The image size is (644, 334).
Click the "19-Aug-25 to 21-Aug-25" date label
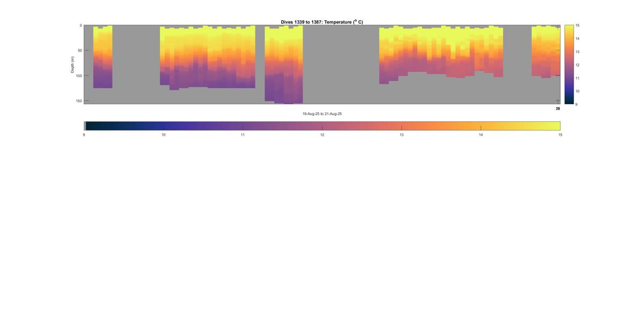tap(322, 114)
